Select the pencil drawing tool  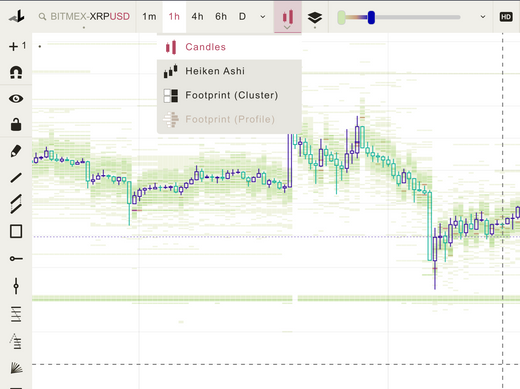tap(16, 151)
